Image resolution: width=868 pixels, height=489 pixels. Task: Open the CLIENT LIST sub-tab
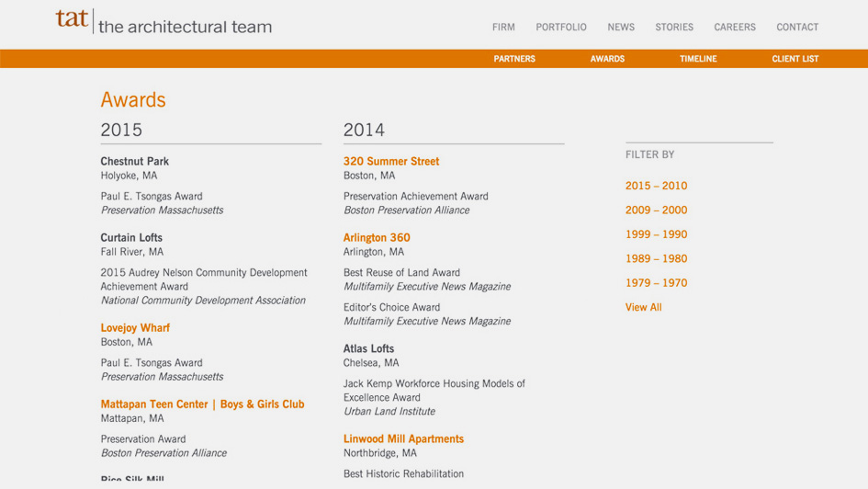pyautogui.click(x=795, y=59)
